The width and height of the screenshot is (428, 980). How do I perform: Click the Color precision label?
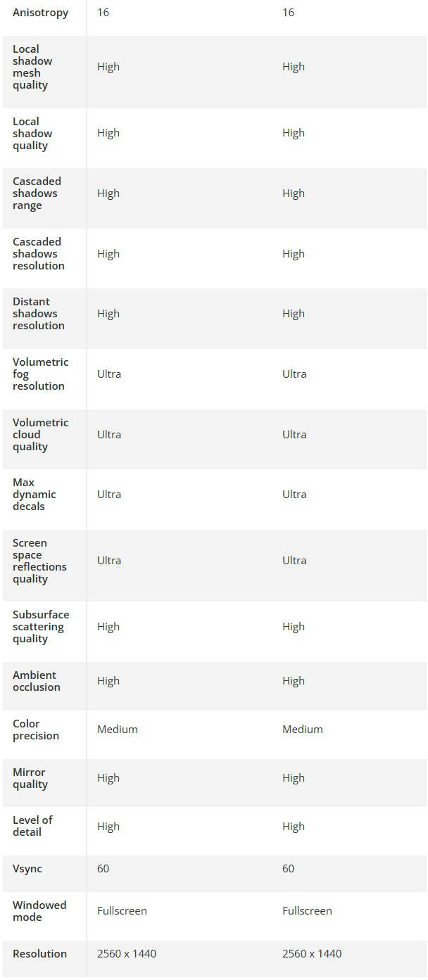pyautogui.click(x=35, y=730)
